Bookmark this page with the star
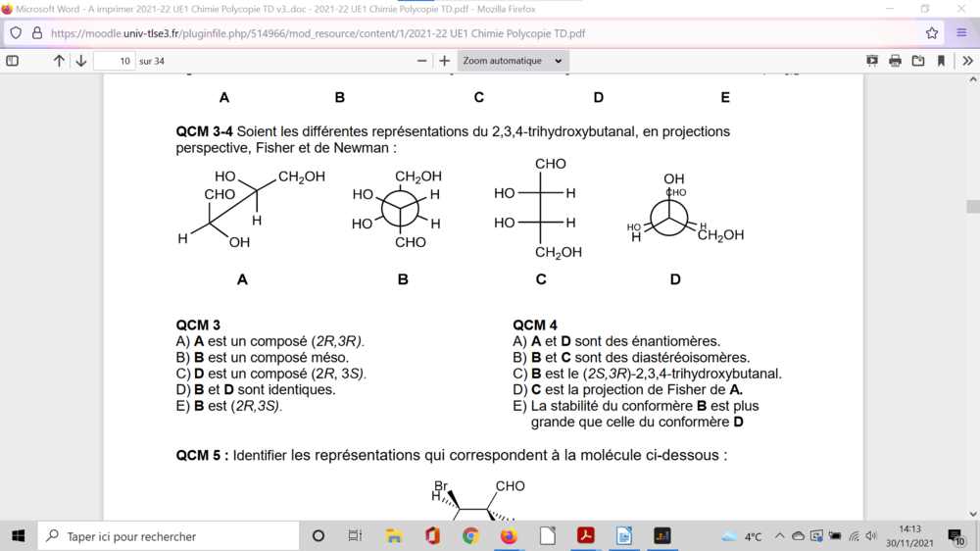 (932, 32)
